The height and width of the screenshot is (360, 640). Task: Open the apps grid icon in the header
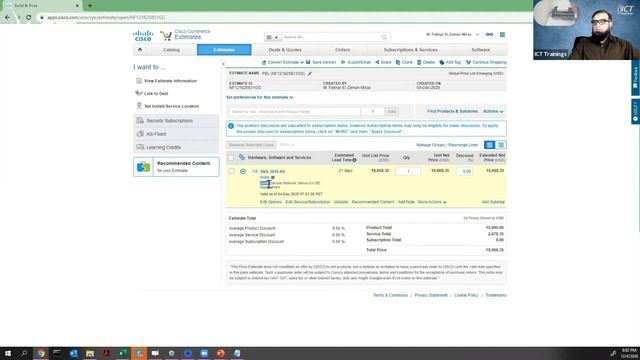[502, 35]
